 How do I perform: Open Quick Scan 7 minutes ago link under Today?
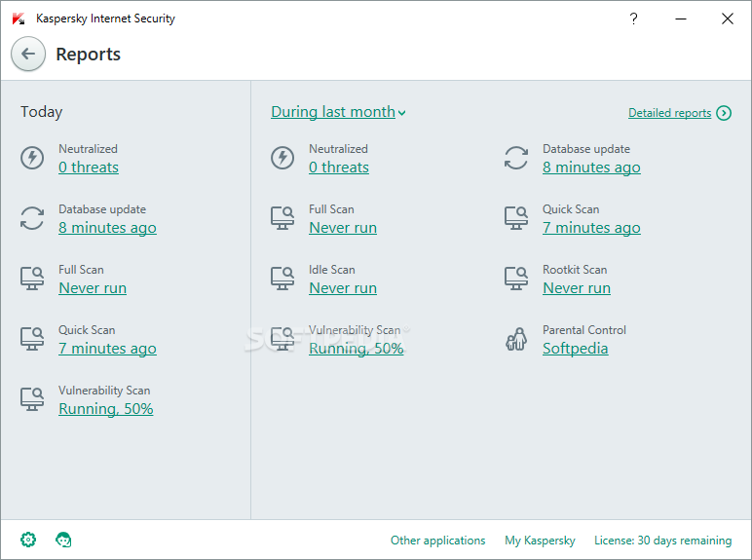tap(107, 349)
